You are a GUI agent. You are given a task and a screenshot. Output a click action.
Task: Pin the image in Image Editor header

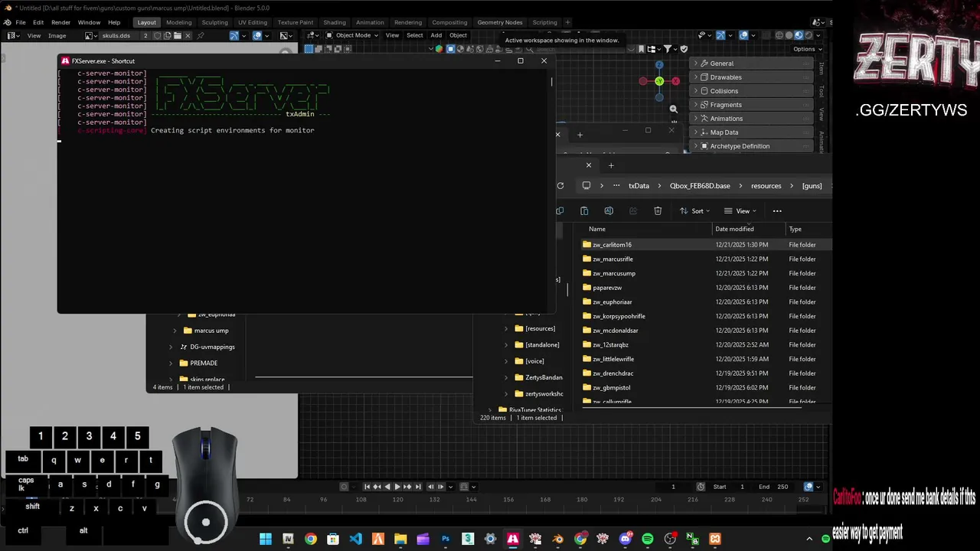point(201,35)
